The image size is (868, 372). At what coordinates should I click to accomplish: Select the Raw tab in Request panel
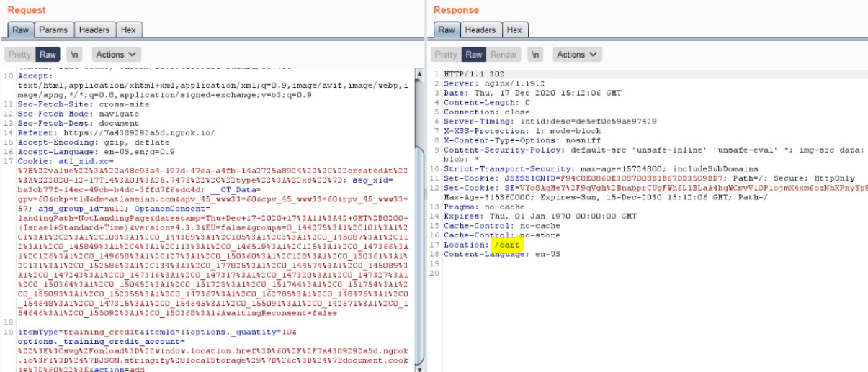coord(20,30)
